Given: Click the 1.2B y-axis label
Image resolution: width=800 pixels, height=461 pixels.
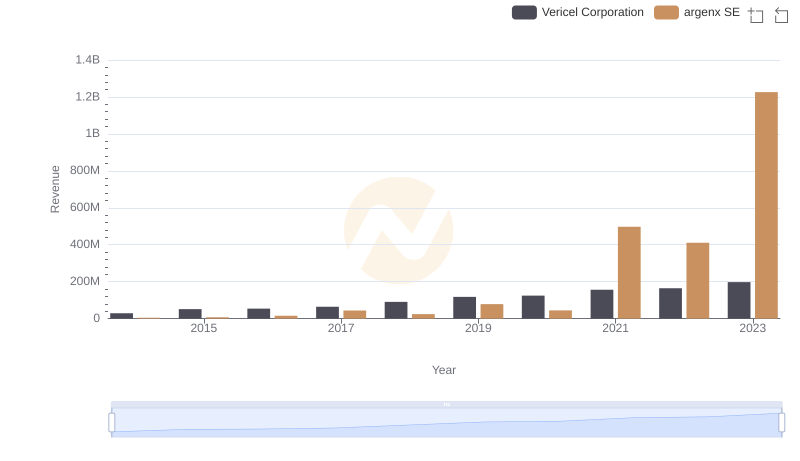Looking at the screenshot, I should click(88, 97).
